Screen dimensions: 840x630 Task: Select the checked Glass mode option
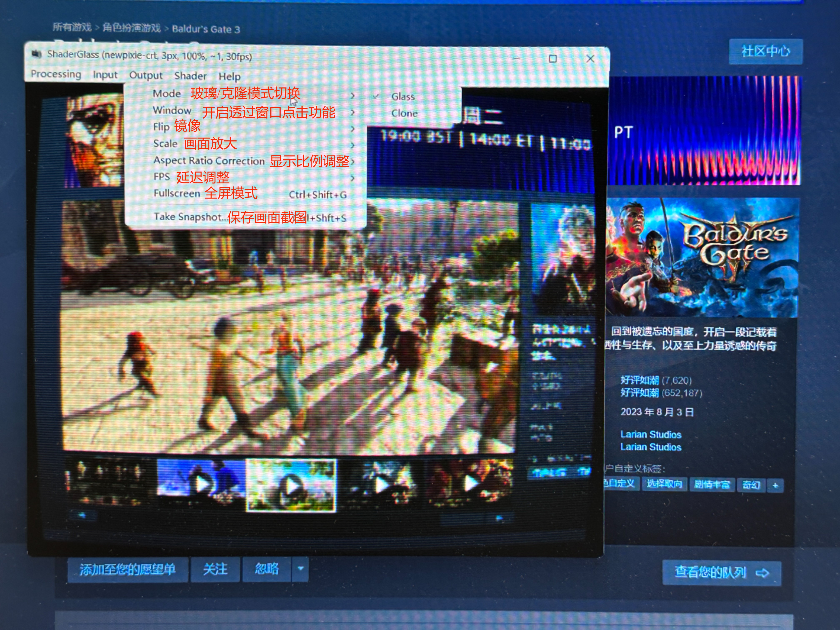pos(402,96)
